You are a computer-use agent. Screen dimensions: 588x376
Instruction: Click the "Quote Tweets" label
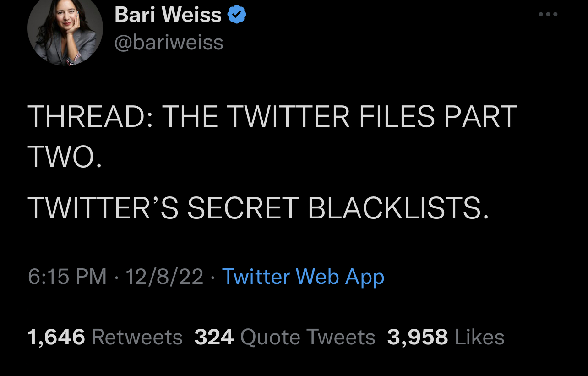pos(307,338)
